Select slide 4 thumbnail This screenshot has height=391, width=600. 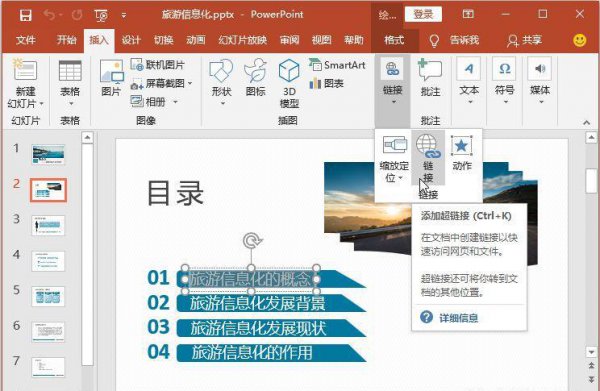tap(48, 261)
